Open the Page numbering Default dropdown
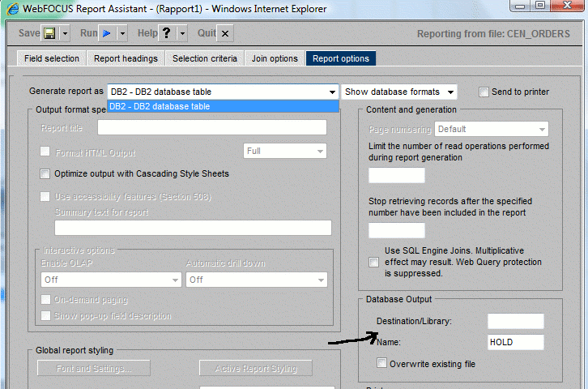This screenshot has height=389, width=588. [492, 129]
